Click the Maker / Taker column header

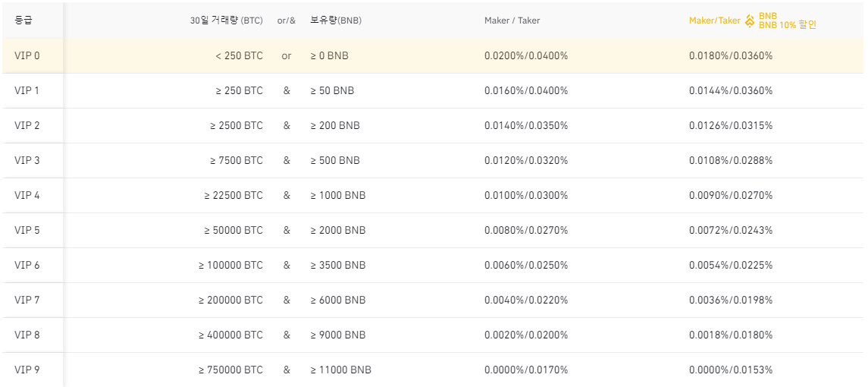coord(512,20)
